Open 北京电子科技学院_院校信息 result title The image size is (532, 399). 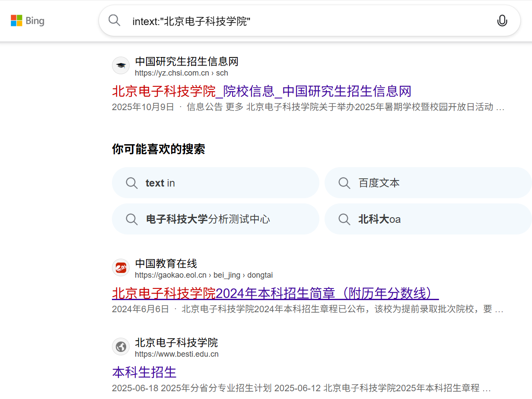(x=261, y=91)
